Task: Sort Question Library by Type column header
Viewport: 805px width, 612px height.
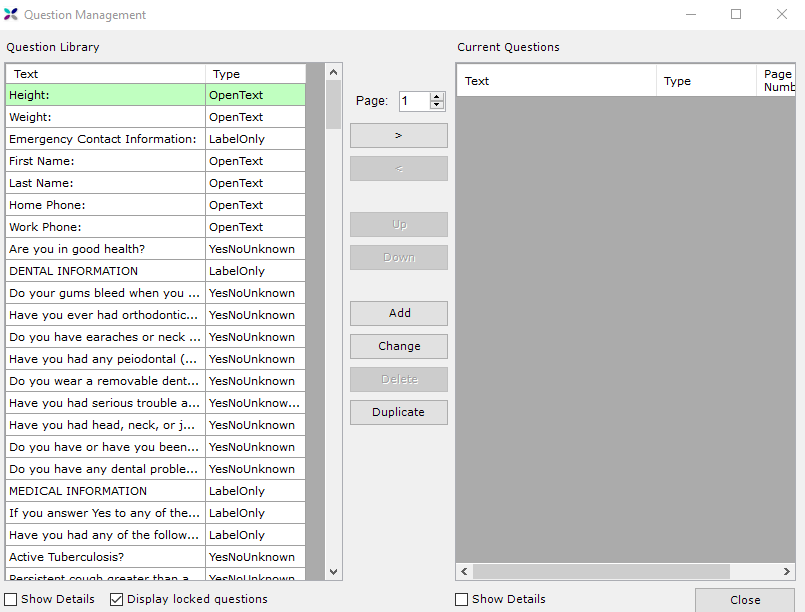Action: pyautogui.click(x=254, y=74)
